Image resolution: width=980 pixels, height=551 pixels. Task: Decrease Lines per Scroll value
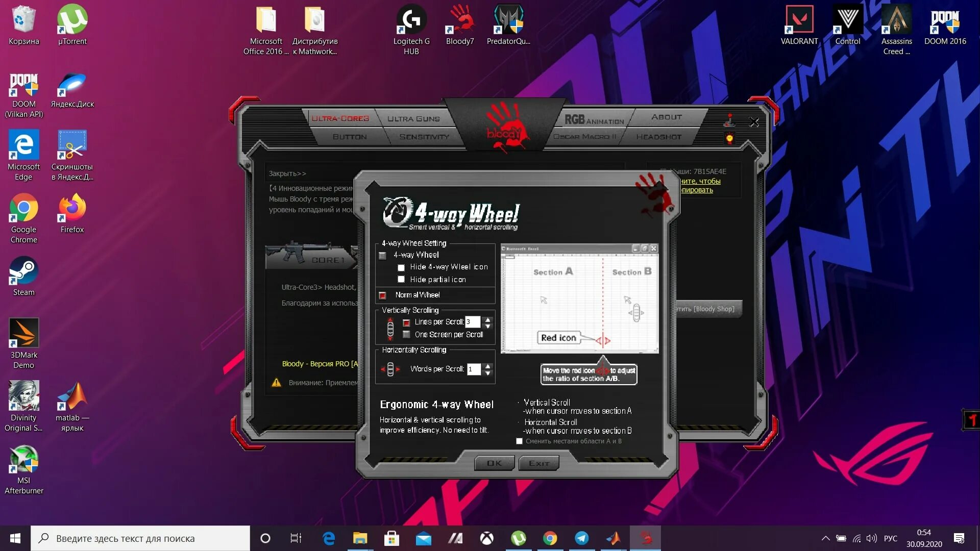pyautogui.click(x=488, y=326)
